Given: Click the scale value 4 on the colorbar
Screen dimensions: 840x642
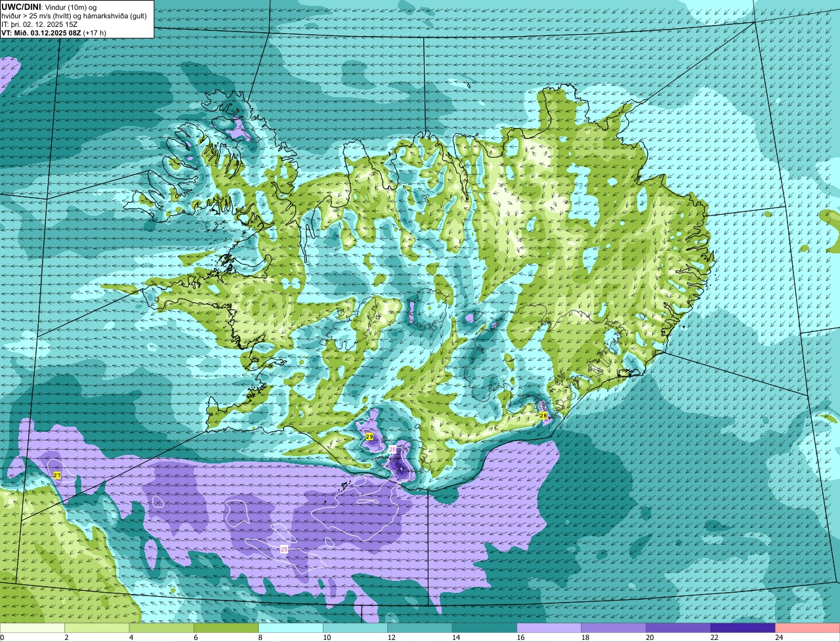Looking at the screenshot, I should click(131, 637).
